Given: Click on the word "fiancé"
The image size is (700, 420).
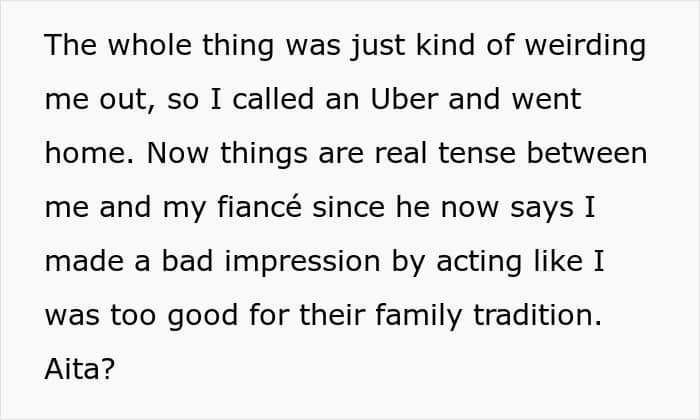Looking at the screenshot, I should click(245, 208).
